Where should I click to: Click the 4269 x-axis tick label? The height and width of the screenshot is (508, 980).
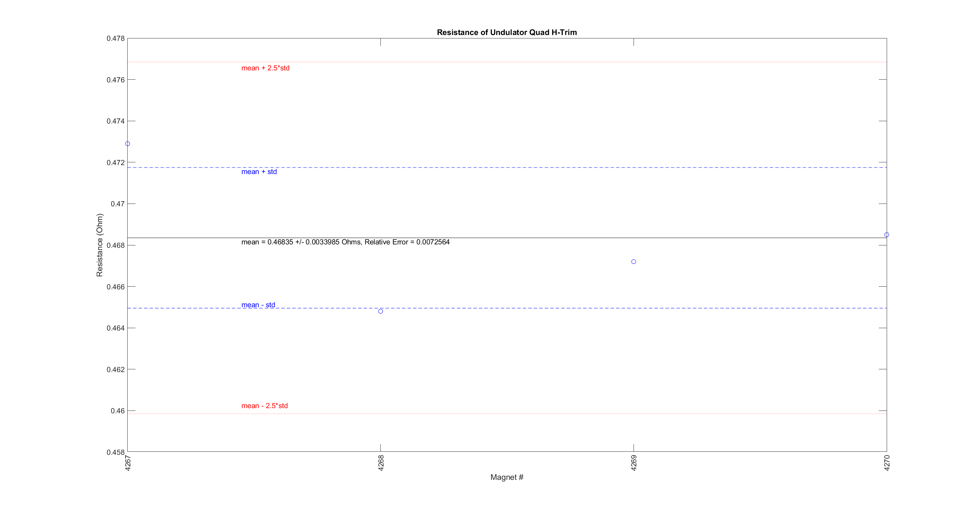634,463
